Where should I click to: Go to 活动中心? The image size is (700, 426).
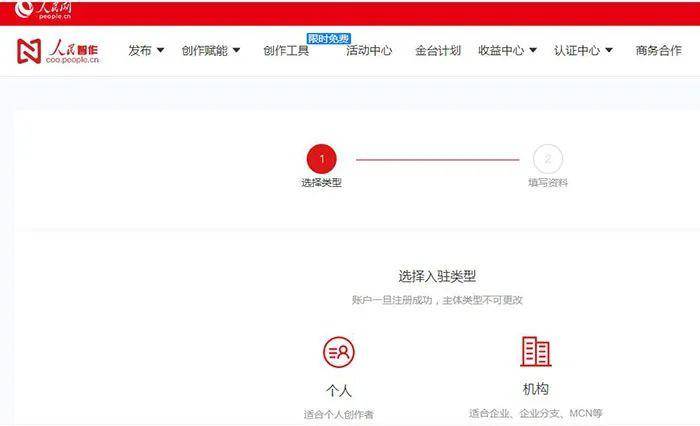[x=369, y=50]
